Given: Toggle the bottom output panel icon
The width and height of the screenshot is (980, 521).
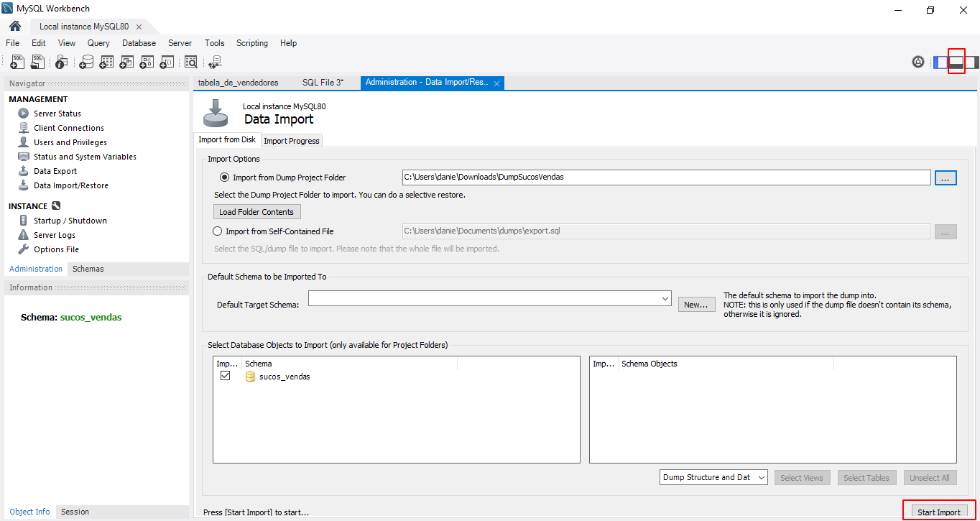Looking at the screenshot, I should pos(956,62).
